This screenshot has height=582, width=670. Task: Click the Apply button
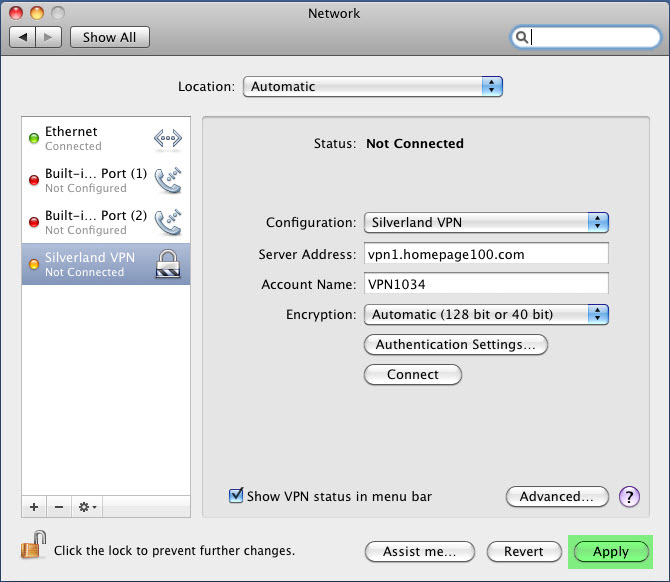pyautogui.click(x=611, y=551)
